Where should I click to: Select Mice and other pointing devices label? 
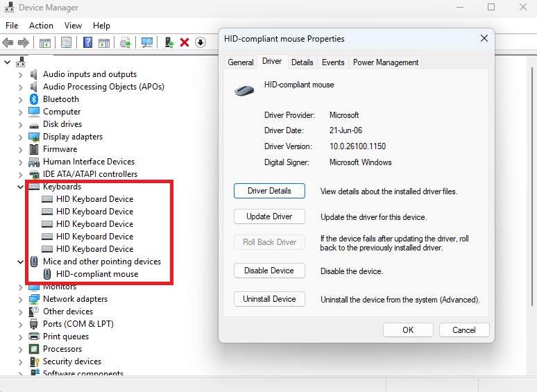tap(102, 262)
